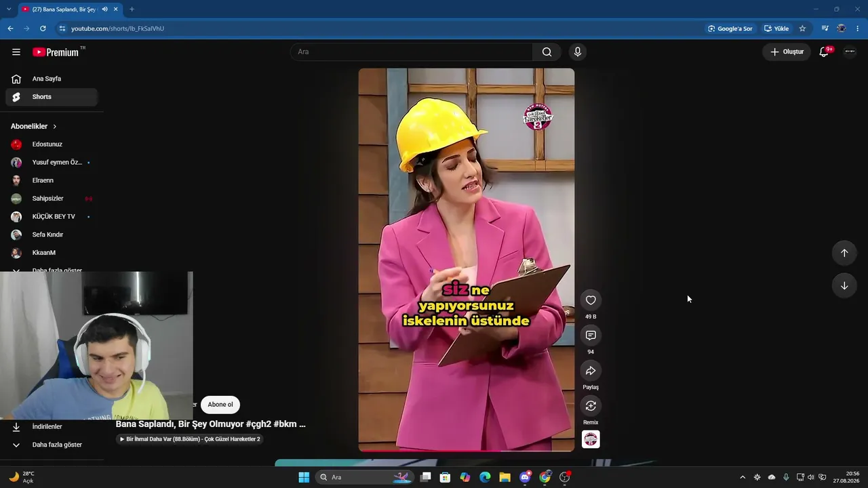Open Shorts in the sidebar
This screenshot has height=488, width=868.
tap(52, 97)
